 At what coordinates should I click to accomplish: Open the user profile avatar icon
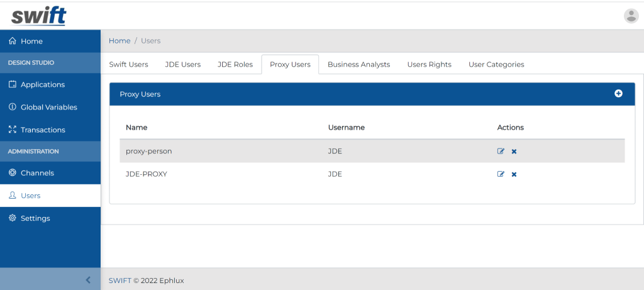[x=631, y=16]
